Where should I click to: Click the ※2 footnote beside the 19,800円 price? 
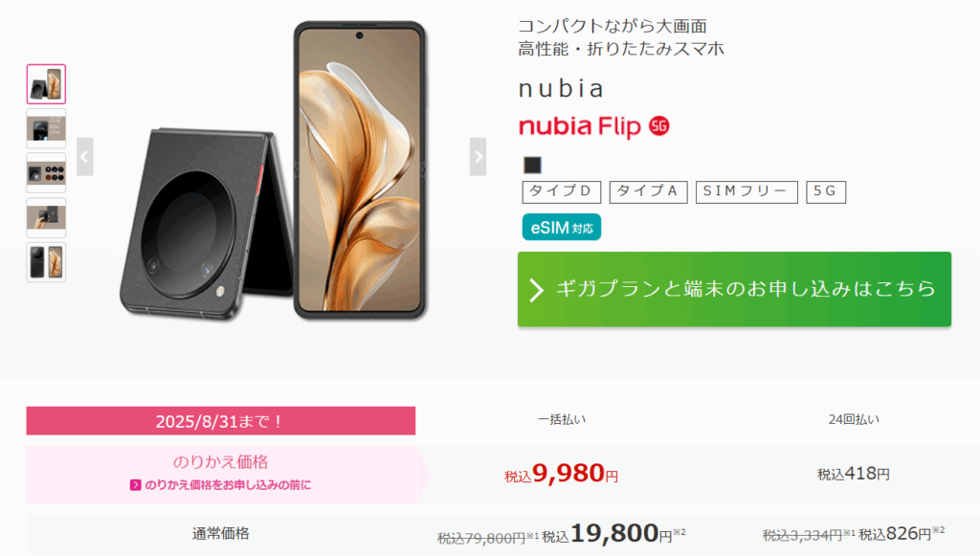point(679,532)
